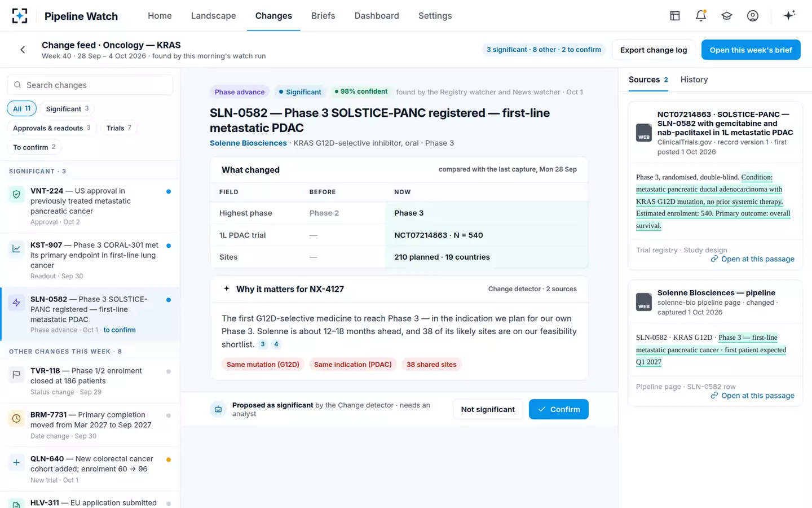This screenshot has height=508, width=812.
Task: Select the HLV-311 EU application row
Action: [90, 500]
